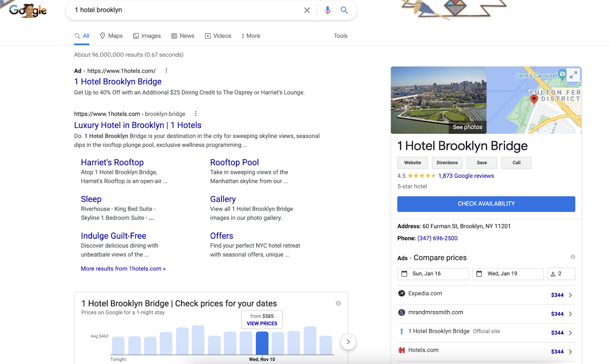Open the Tools menu

341,36
